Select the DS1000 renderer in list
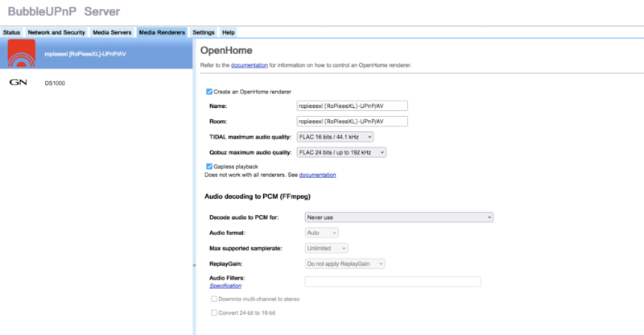Image resolution: width=644 pixels, height=335 pixels. tap(56, 83)
